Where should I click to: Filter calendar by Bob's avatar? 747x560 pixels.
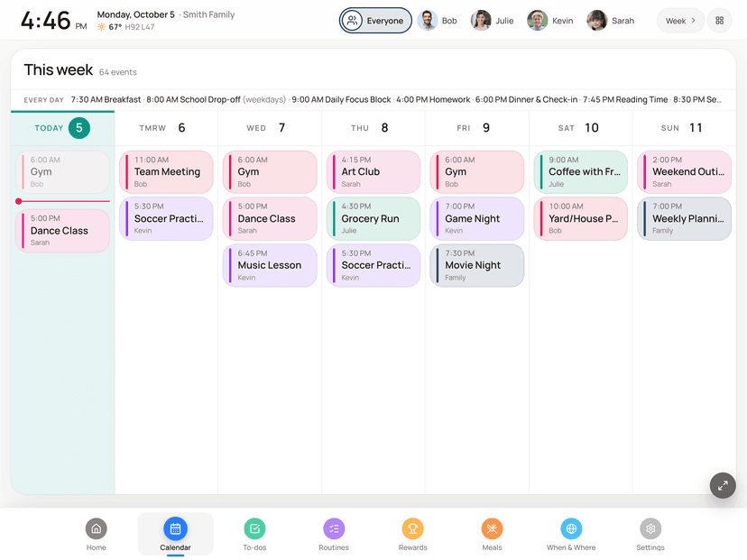click(428, 21)
